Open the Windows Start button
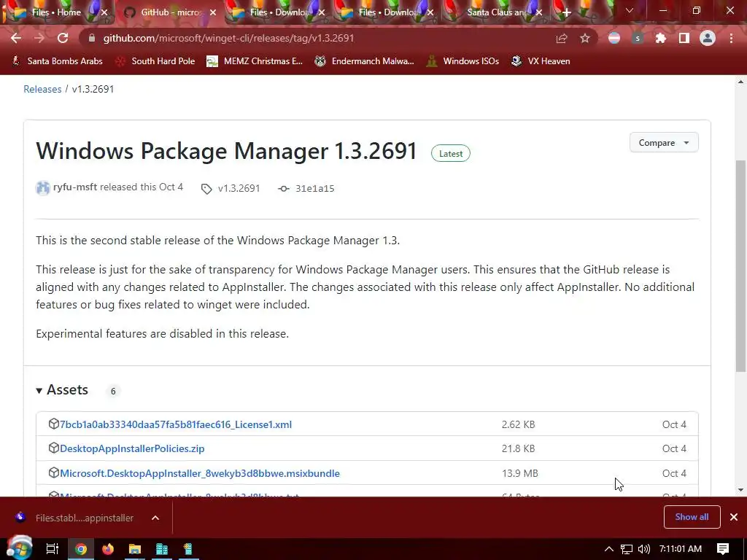The height and width of the screenshot is (560, 747). pos(19,548)
